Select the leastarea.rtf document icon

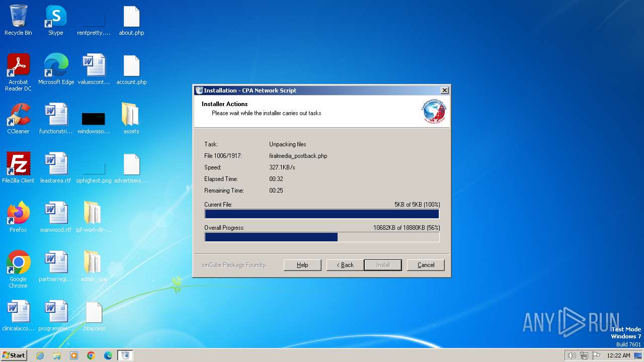[x=56, y=168]
